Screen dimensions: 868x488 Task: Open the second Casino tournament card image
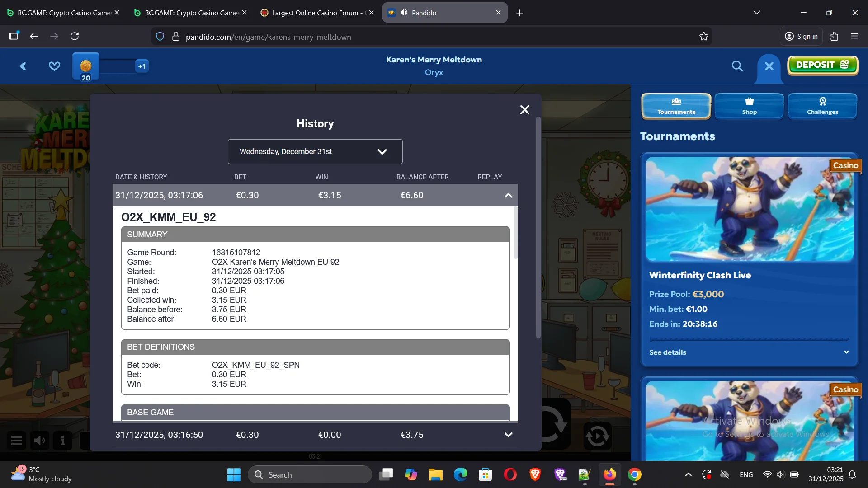[749, 420]
